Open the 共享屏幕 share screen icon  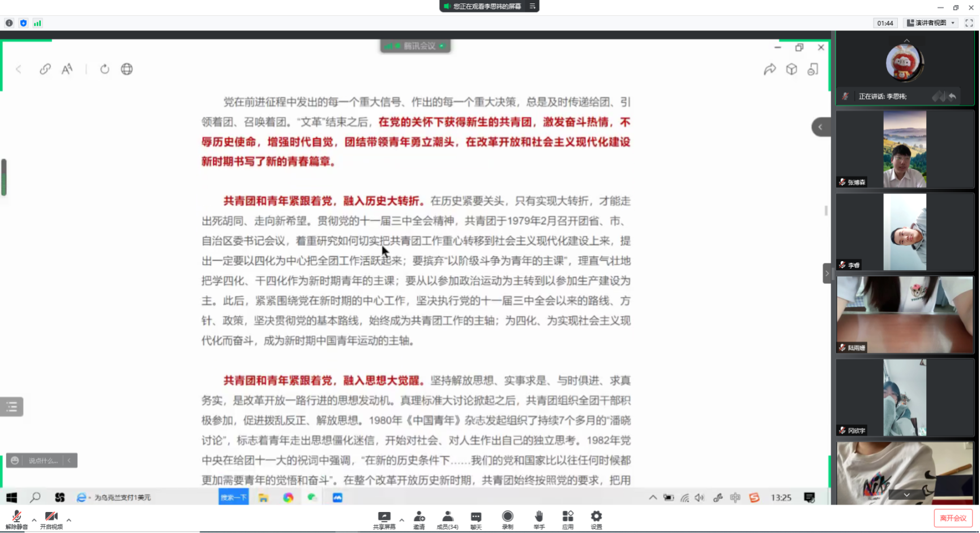click(x=384, y=519)
